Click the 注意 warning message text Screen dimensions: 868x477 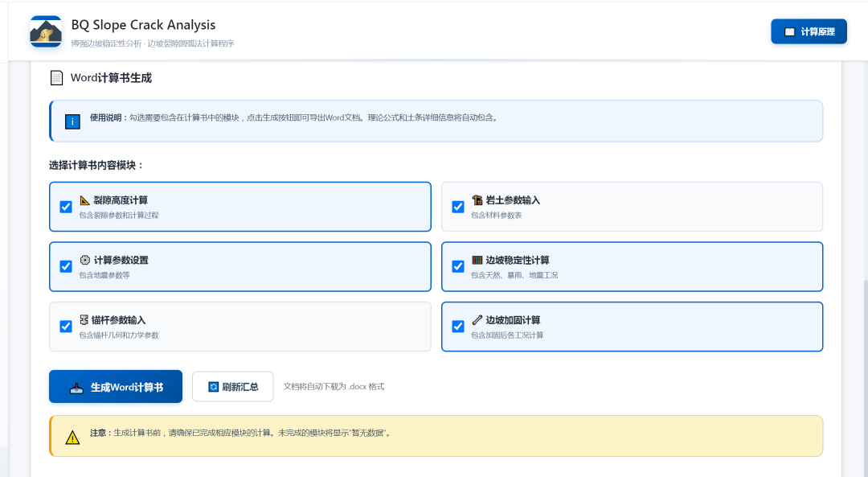point(241,434)
